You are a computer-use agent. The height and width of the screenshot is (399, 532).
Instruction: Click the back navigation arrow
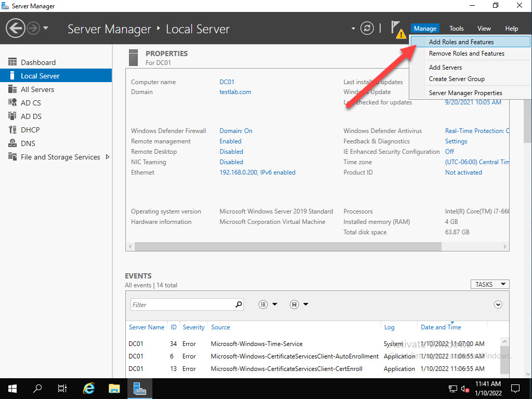[15, 28]
